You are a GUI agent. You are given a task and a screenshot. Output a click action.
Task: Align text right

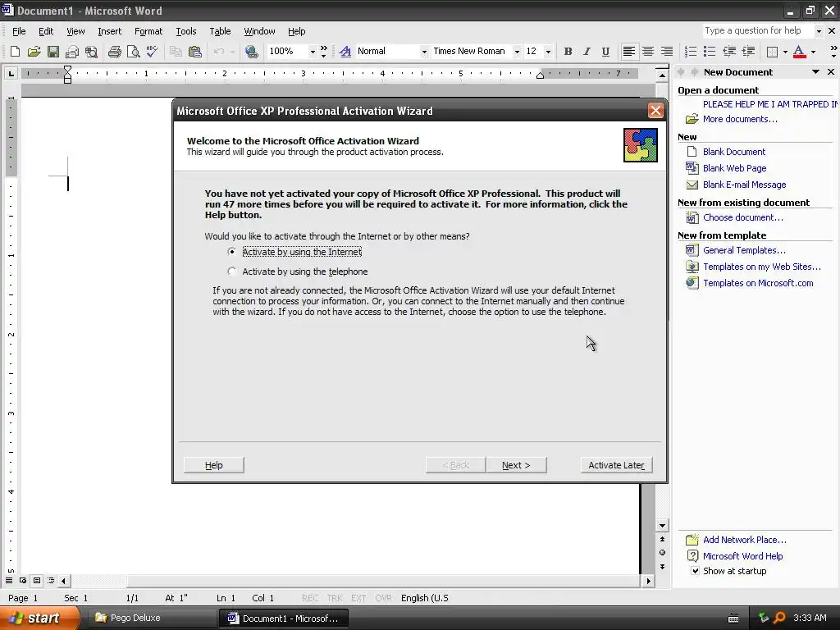(x=666, y=52)
